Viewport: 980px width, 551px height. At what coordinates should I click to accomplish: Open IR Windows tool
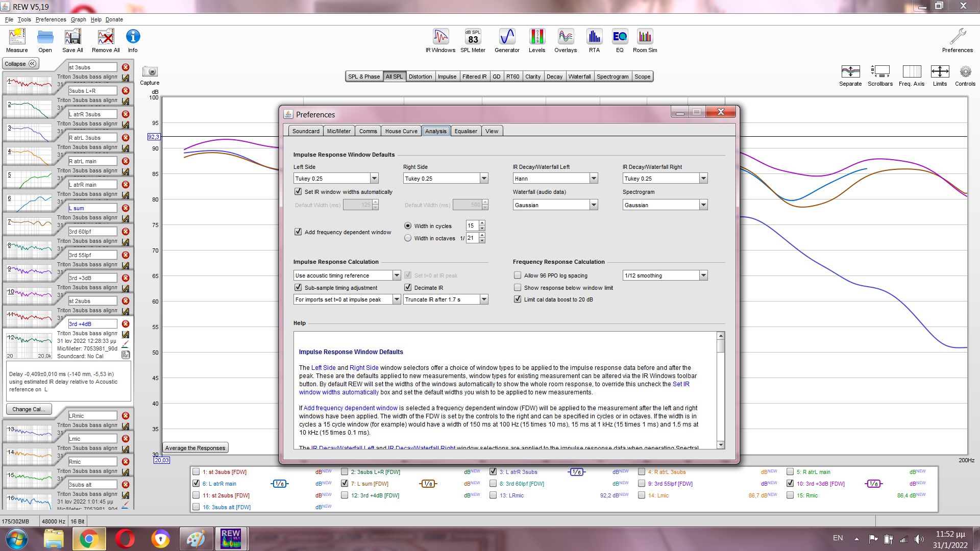pyautogui.click(x=440, y=40)
